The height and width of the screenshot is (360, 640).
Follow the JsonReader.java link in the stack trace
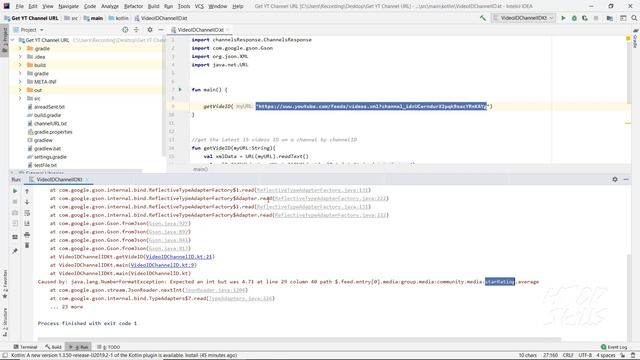215,290
